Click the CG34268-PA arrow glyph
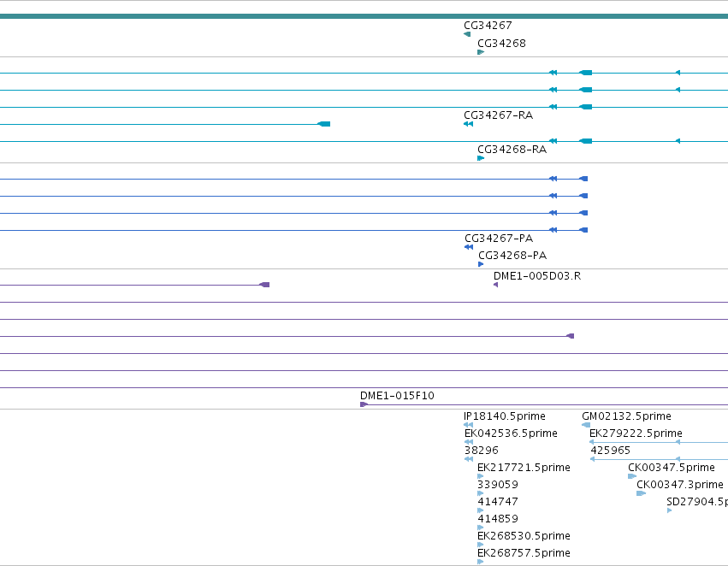This screenshot has height=566, width=728. coord(481,264)
